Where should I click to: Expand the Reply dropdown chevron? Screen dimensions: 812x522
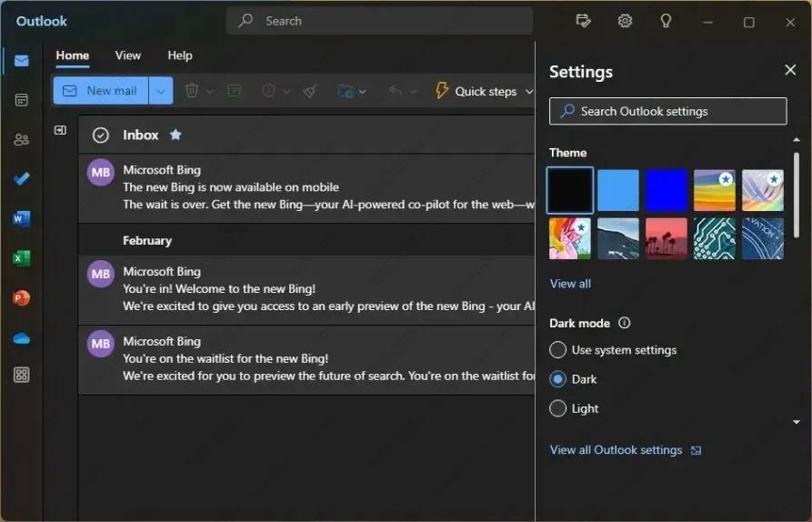[413, 92]
